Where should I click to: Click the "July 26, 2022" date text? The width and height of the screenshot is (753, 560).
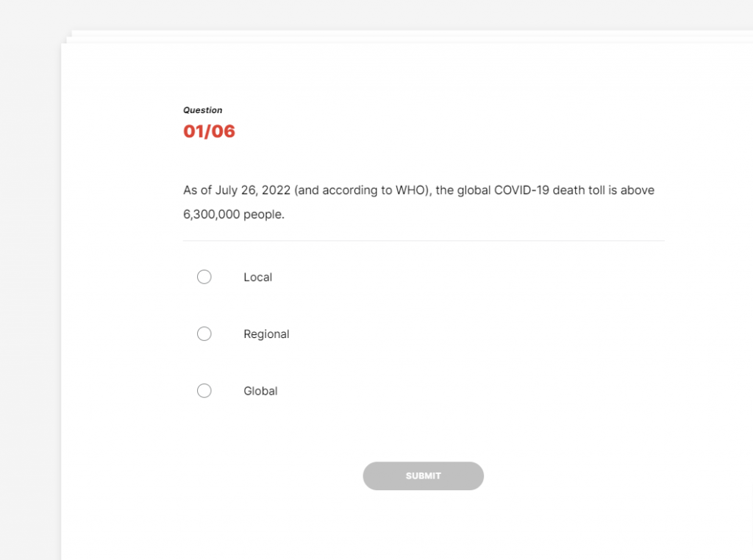coord(253,190)
